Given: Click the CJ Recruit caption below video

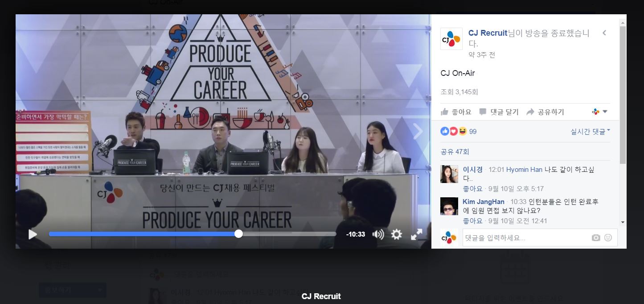Looking at the screenshot, I should point(321,296).
